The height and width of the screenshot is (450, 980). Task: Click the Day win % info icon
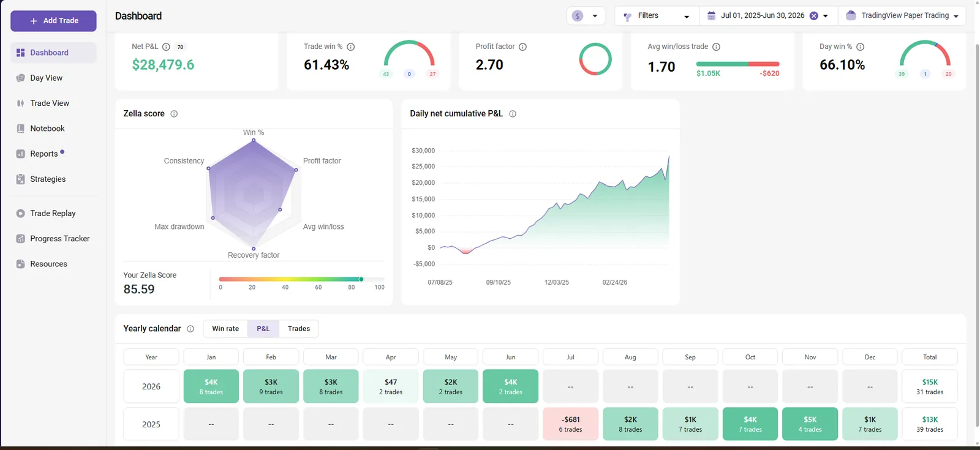(860, 47)
